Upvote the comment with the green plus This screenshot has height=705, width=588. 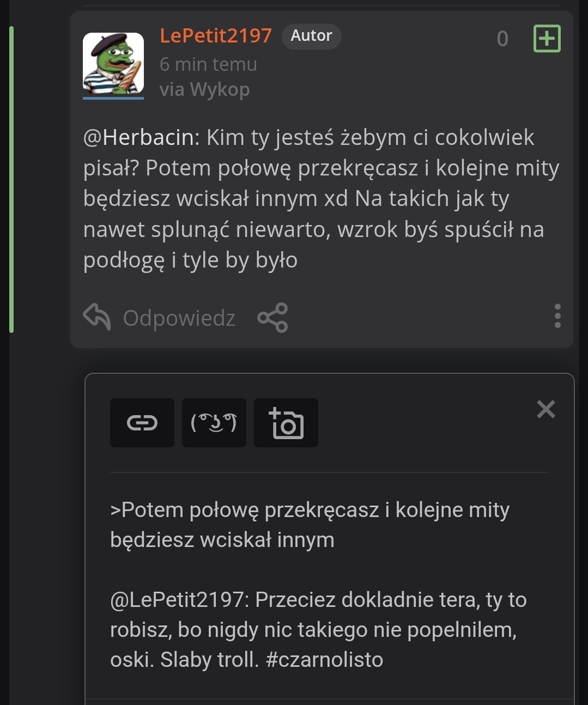click(x=547, y=39)
